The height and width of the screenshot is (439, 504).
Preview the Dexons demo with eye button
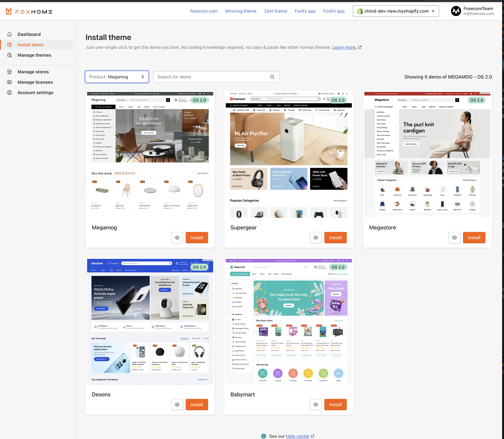coord(177,404)
